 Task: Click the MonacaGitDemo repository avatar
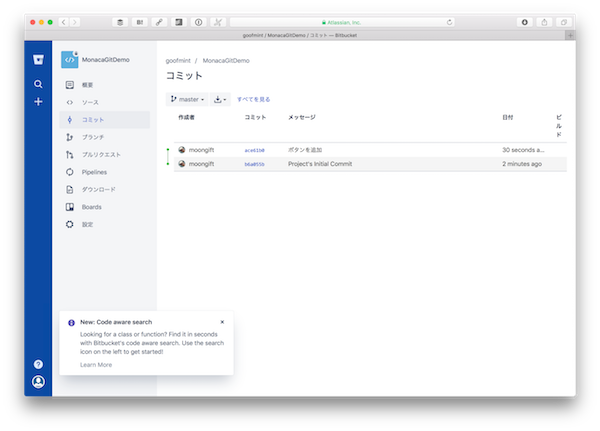pos(70,60)
